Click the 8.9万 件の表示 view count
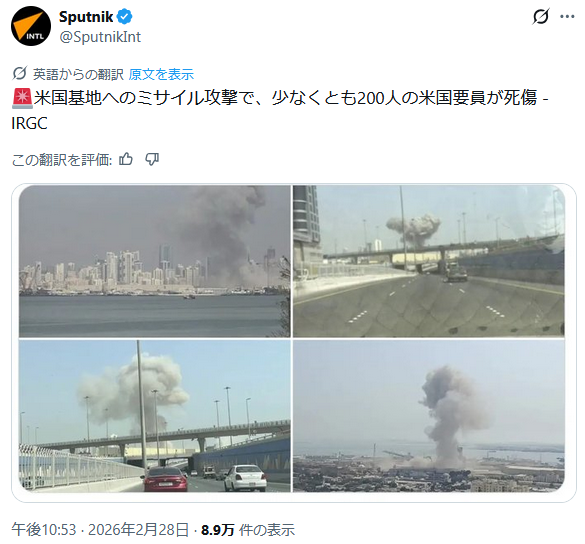585x544 pixels. pos(248,529)
